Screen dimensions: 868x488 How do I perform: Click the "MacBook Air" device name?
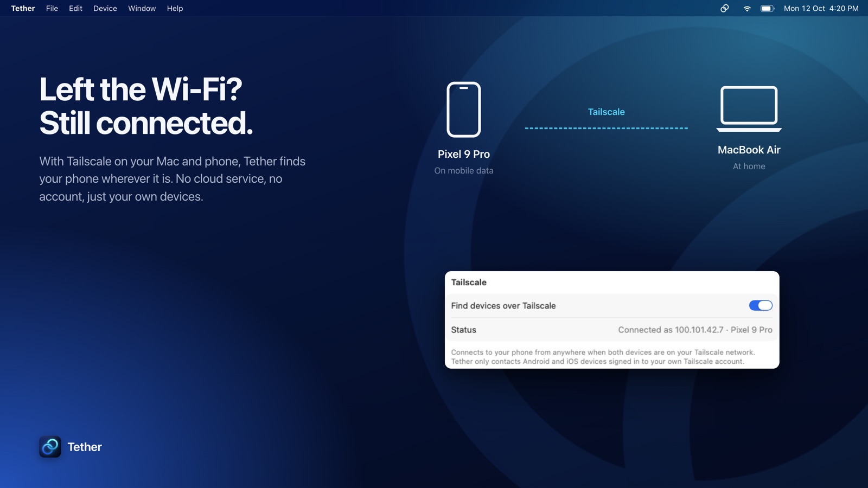tap(749, 150)
